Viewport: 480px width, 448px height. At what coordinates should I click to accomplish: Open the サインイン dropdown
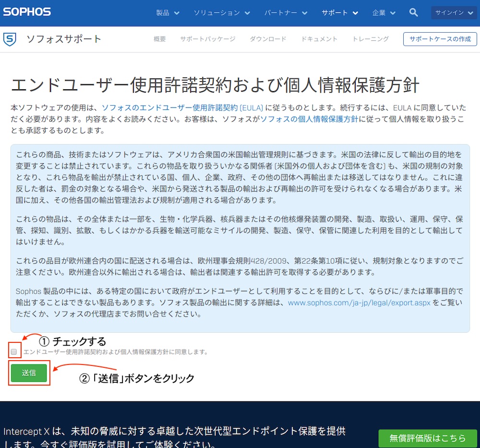pos(454,12)
